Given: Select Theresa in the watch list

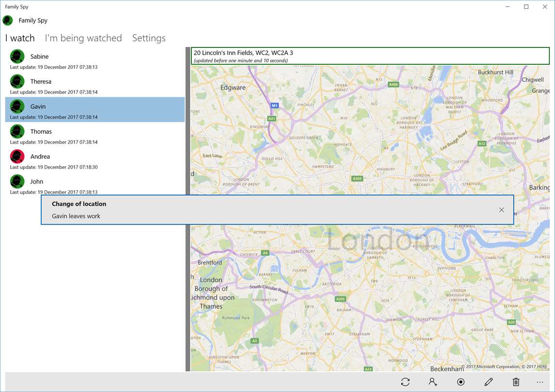Looking at the screenshot, I should pyautogui.click(x=95, y=85).
